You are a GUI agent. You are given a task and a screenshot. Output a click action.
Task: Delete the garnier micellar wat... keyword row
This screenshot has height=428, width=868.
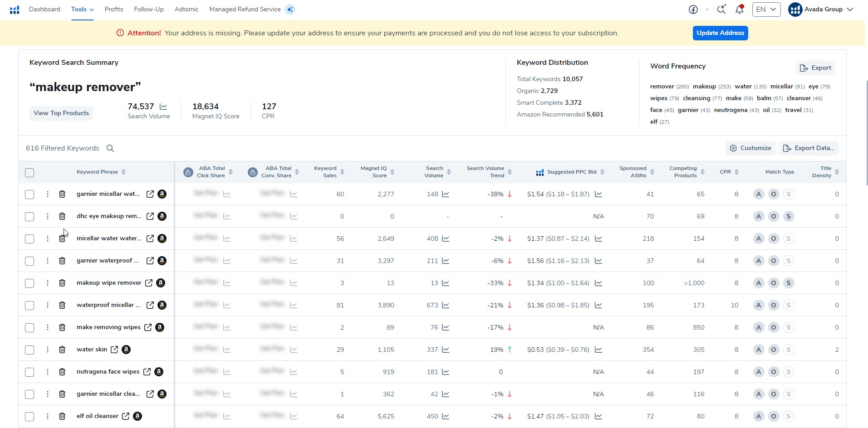(x=62, y=194)
